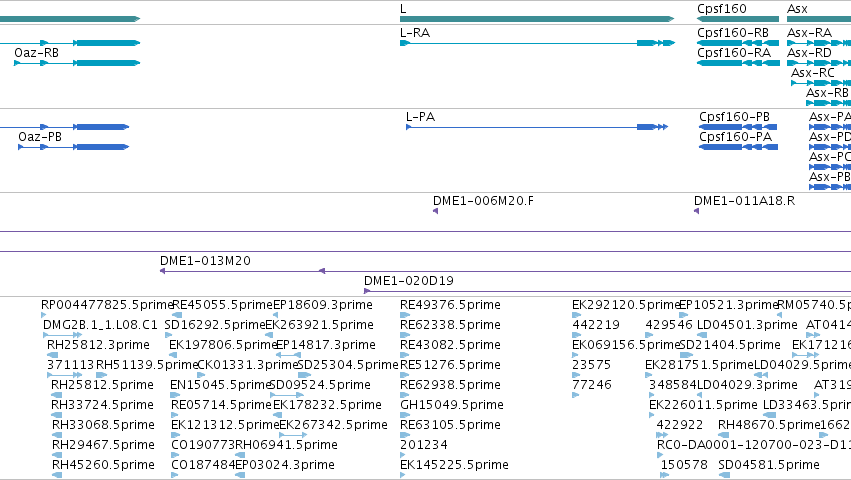Click the Asx-RD transcript label
Screen dimensions: 851x480
[x=809, y=53]
